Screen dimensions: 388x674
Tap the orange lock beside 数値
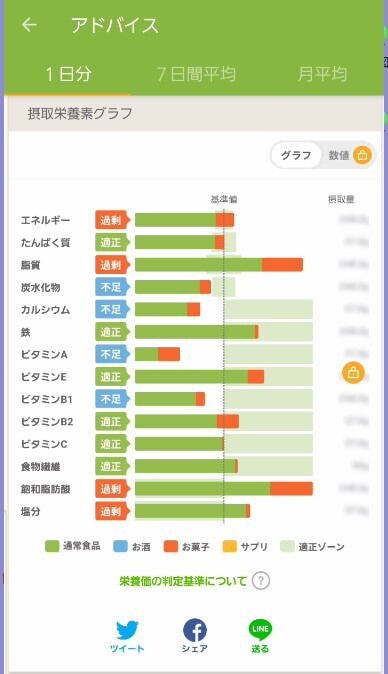[x=362, y=155]
